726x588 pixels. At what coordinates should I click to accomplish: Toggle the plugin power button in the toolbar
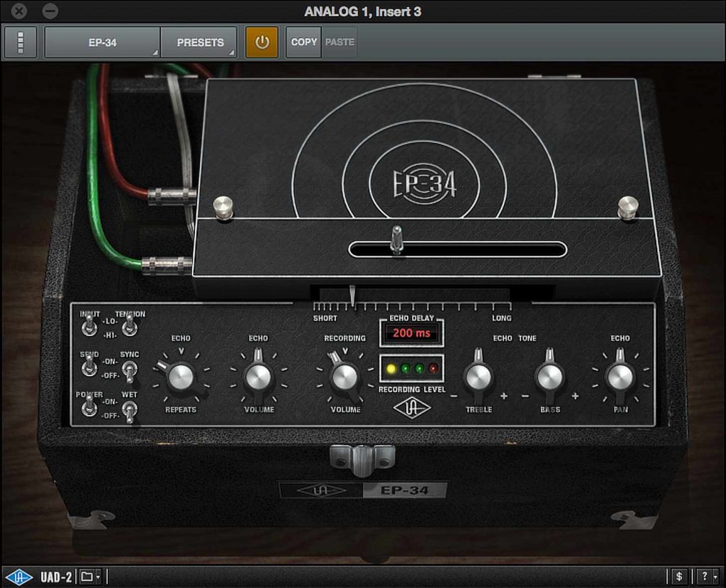pos(262,43)
